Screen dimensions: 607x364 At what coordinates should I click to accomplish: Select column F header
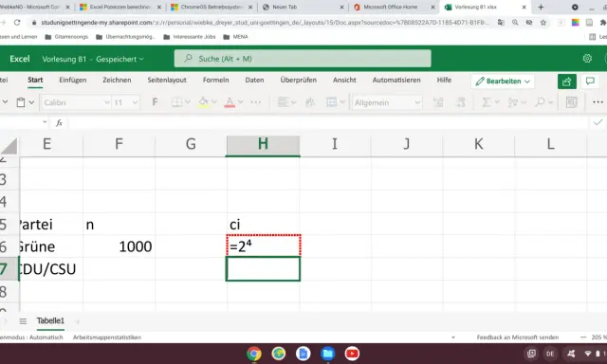pyautogui.click(x=119, y=144)
